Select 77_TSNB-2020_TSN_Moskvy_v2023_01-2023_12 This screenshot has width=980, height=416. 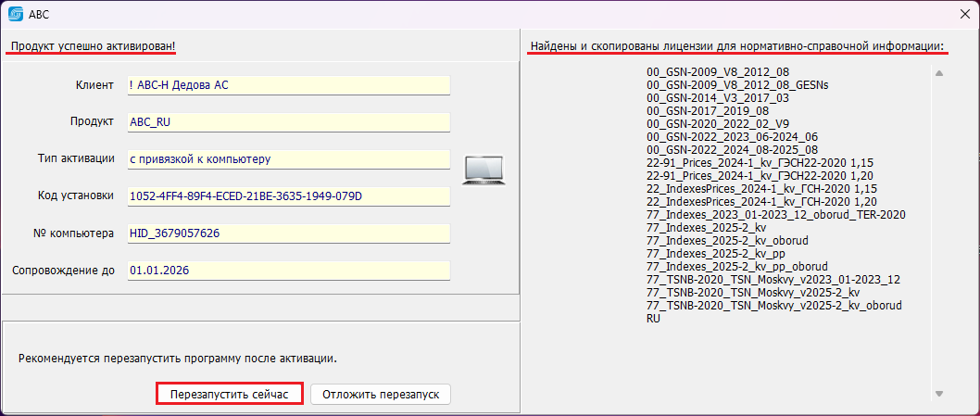click(773, 279)
